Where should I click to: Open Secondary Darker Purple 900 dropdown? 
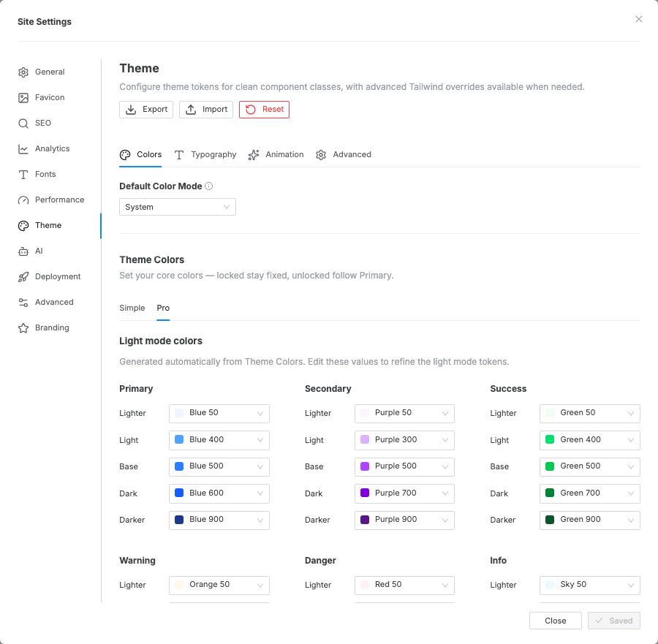[x=404, y=520]
